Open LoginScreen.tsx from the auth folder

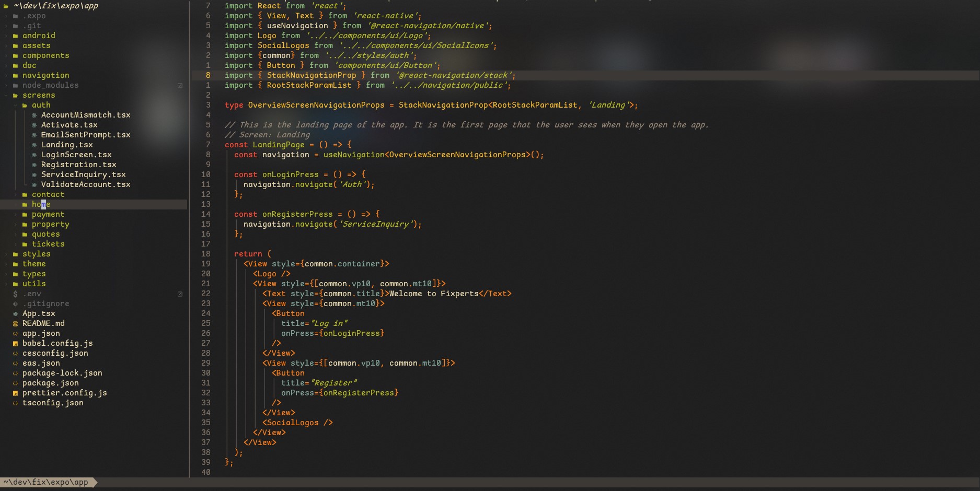[x=76, y=155]
